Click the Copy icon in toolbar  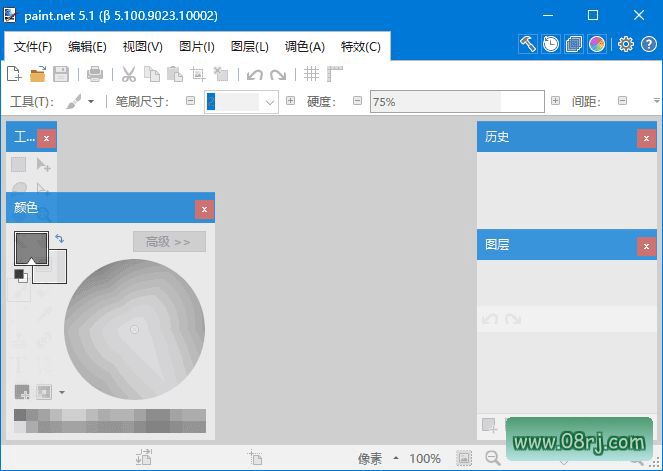pos(152,74)
